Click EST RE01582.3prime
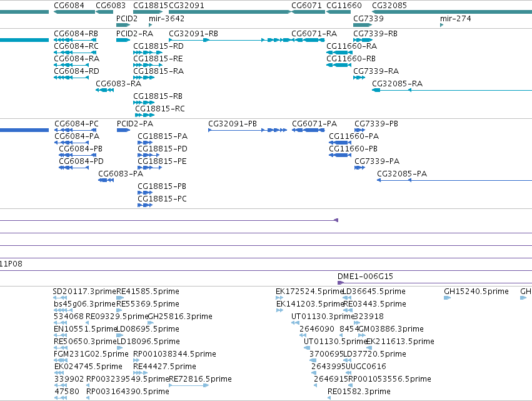This screenshot has width=532, height=401. [x=359, y=392]
